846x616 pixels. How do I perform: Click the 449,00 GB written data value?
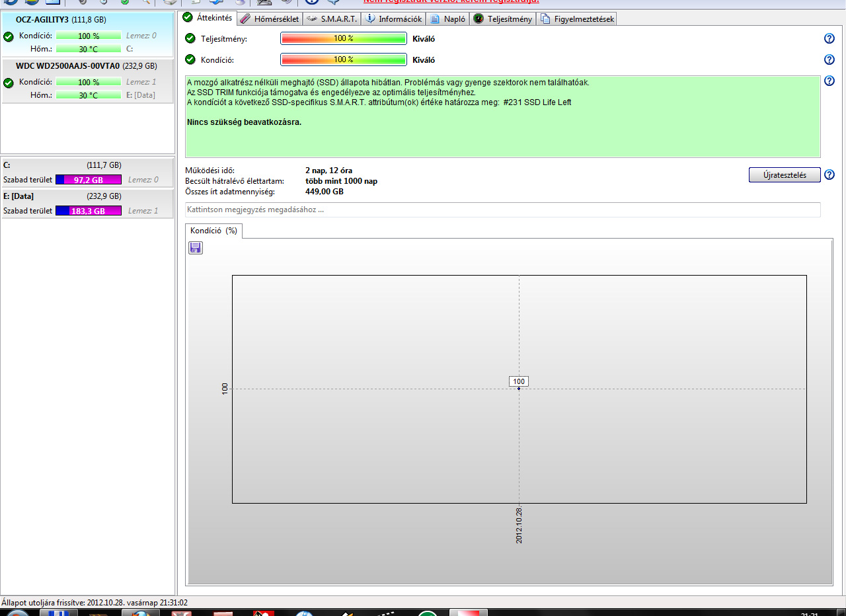pos(324,192)
